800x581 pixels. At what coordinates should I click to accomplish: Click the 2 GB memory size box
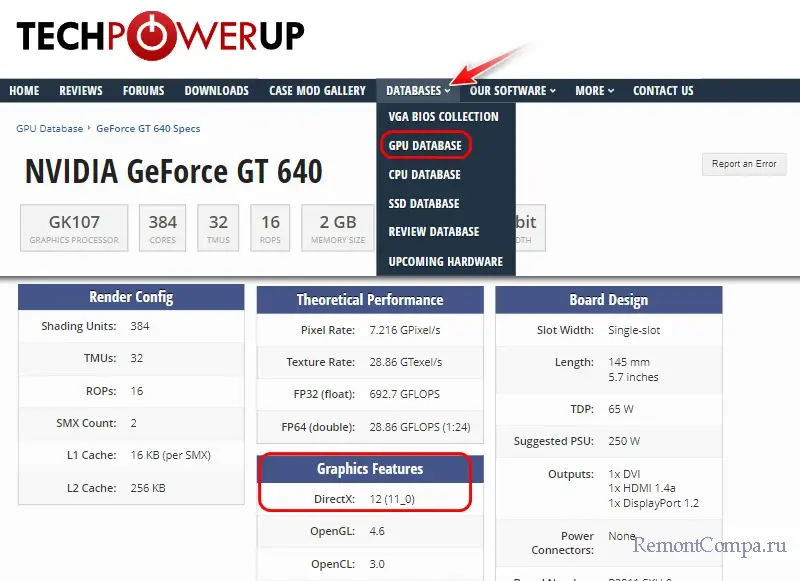338,228
